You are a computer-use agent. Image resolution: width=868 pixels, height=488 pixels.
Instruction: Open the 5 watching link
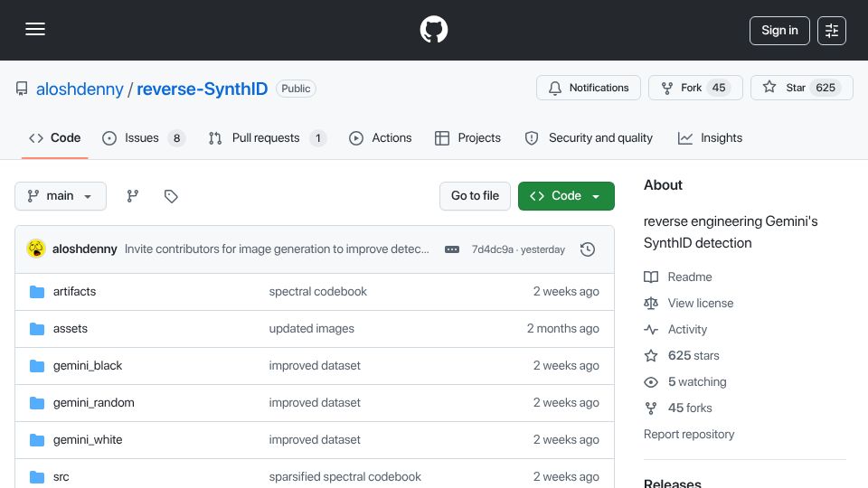[x=685, y=381]
